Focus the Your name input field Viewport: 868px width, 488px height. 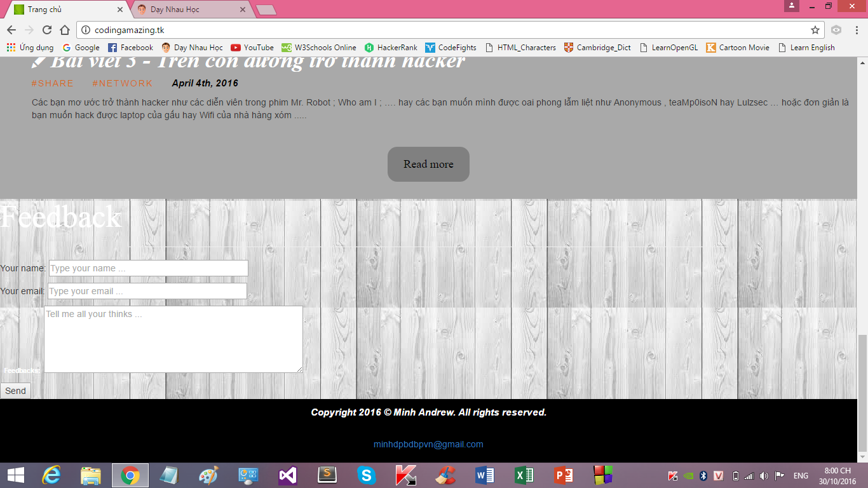[x=148, y=268]
